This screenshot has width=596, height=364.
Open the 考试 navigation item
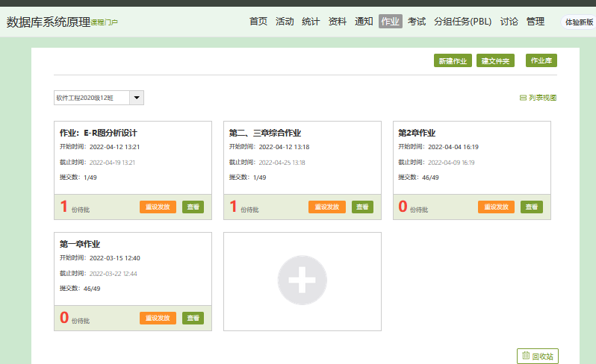(x=417, y=22)
